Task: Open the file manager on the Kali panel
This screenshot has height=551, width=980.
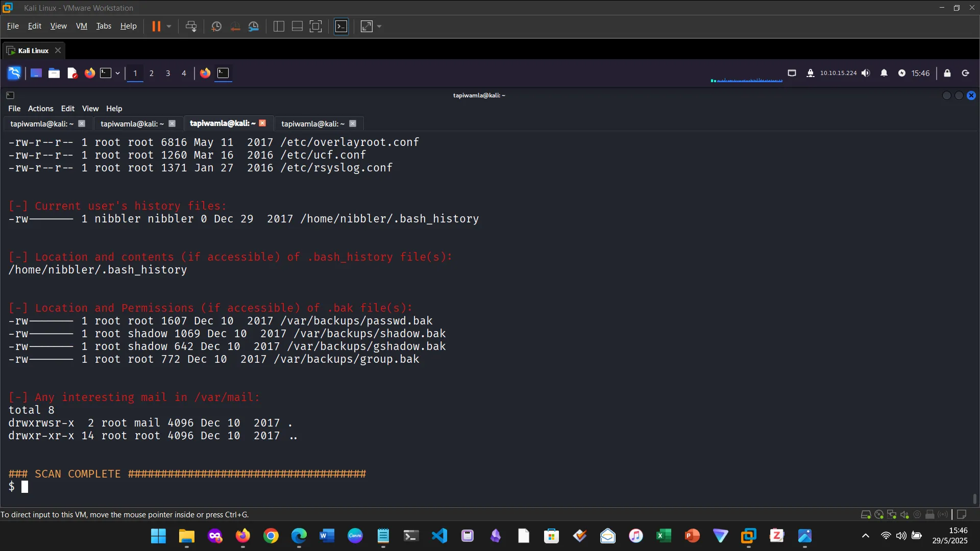Action: tap(54, 73)
